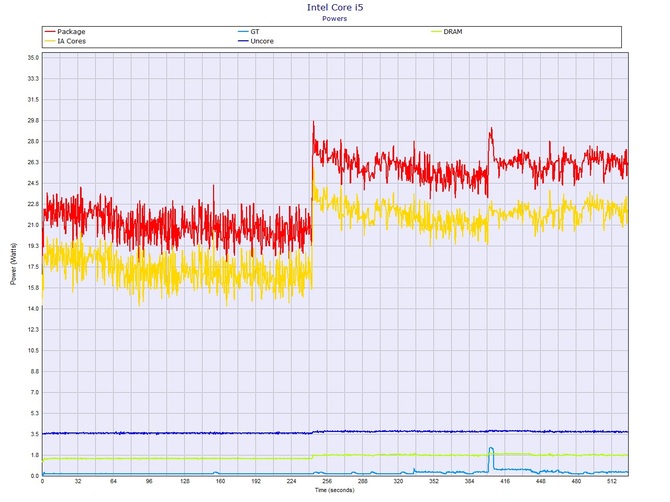Screen dimensions: 670x502
Task: Click the Package legend entry
Action: [65, 32]
